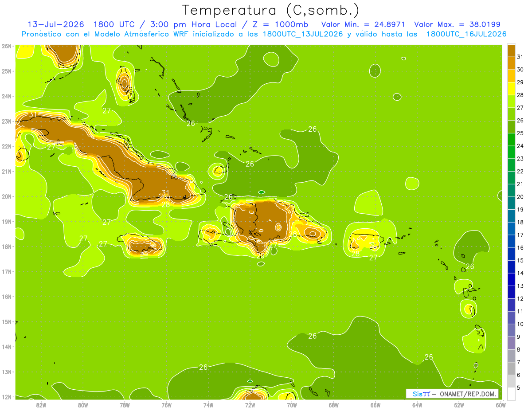Click the 18 value on the color scale
Image resolution: width=532 pixels, height=411 pixels.
click(x=520, y=222)
